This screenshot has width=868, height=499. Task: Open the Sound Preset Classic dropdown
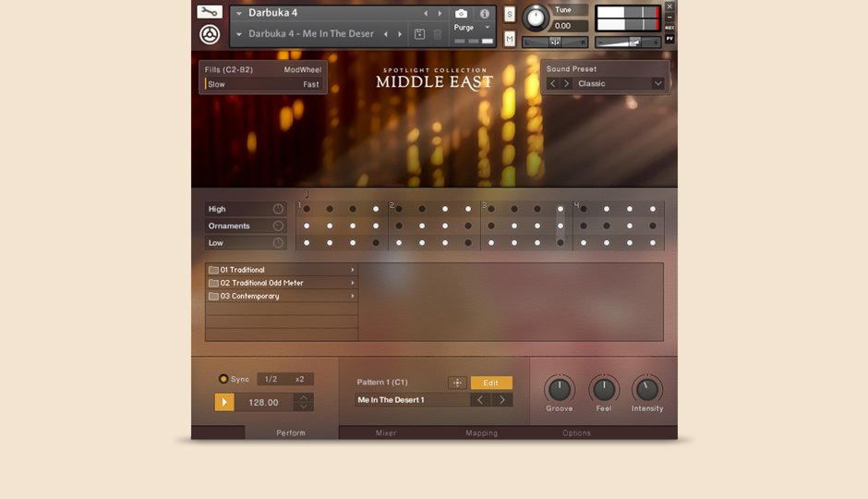tap(657, 83)
